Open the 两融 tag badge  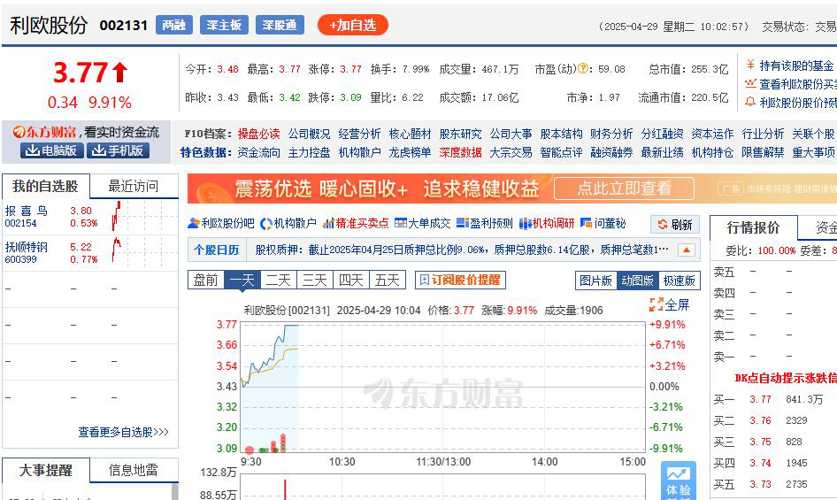[174, 25]
